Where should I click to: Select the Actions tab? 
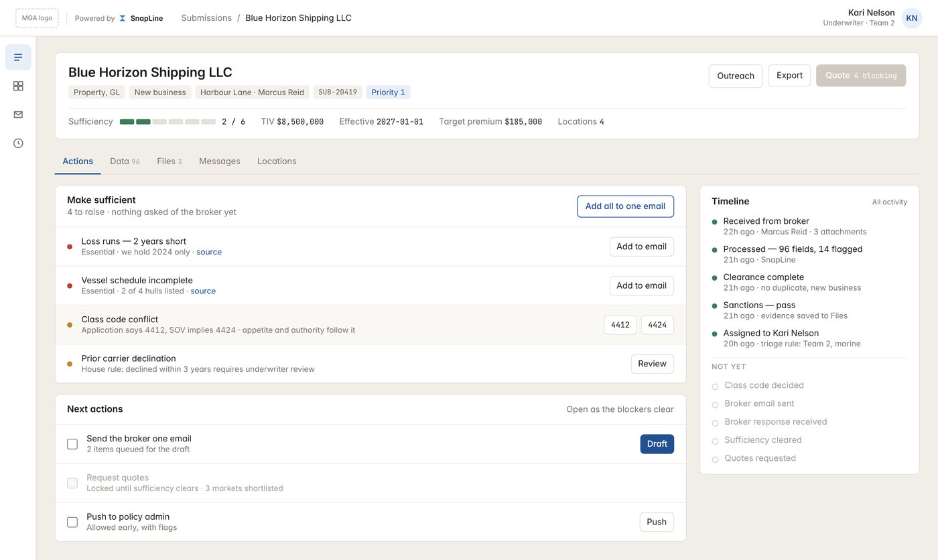point(78,161)
